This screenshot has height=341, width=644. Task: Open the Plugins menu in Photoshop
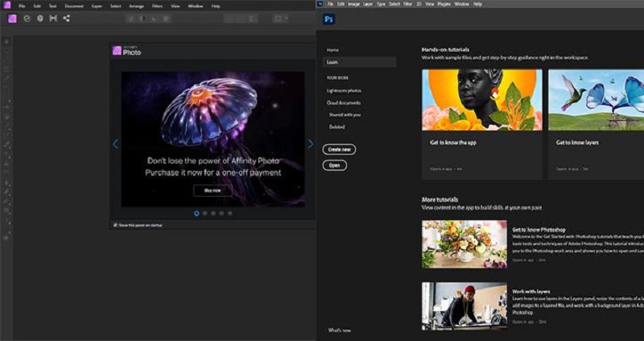(x=444, y=4)
